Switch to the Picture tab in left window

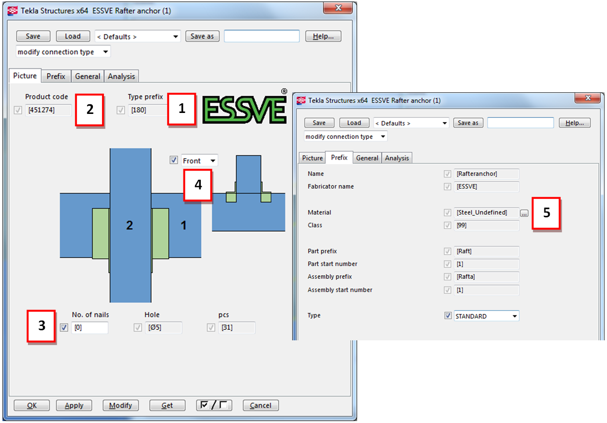coord(25,76)
